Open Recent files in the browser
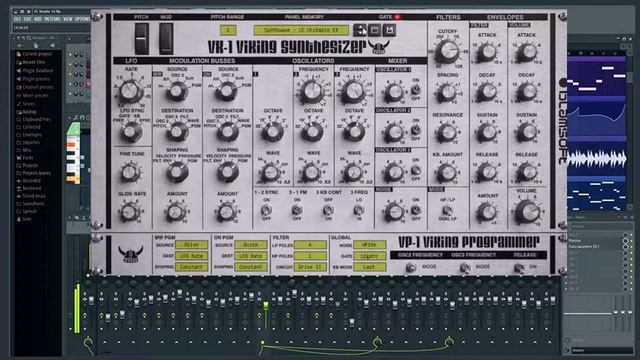Viewport: 640px width, 360px height. point(31,62)
